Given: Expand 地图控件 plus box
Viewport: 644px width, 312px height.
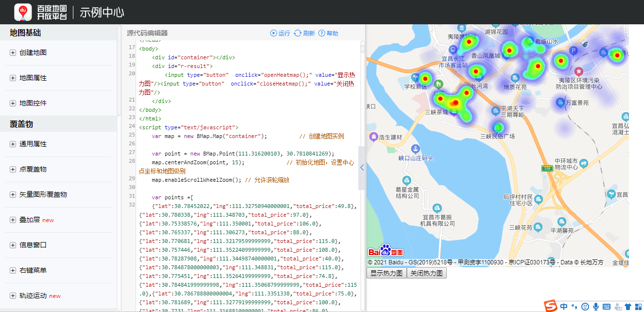Looking at the screenshot, I should pos(13,103).
